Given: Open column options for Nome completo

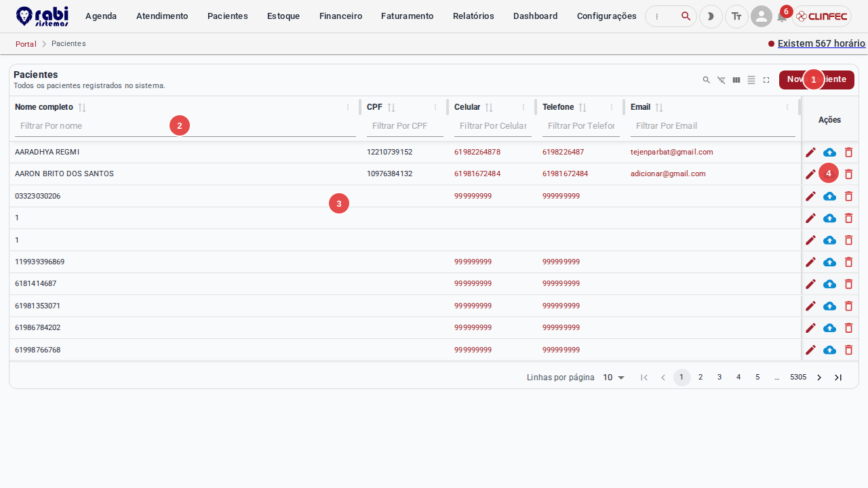Looking at the screenshot, I should [348, 107].
